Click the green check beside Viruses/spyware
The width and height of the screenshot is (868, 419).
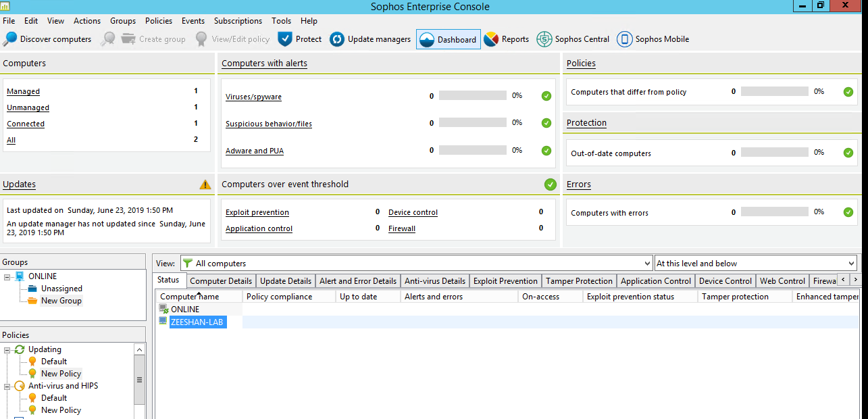click(x=546, y=96)
